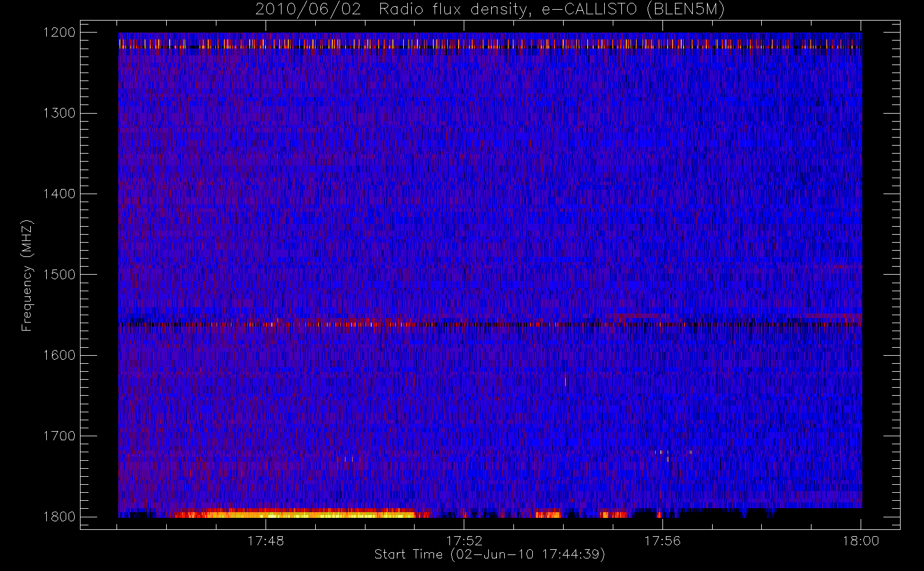This screenshot has width=924, height=571.
Task: Click the 1400 frequency tick label
Action: [x=59, y=194]
